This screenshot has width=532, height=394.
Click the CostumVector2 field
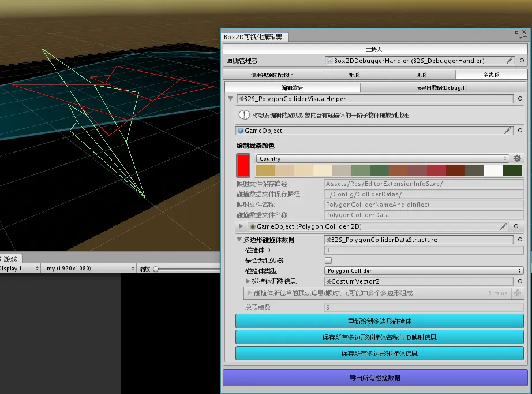point(419,281)
